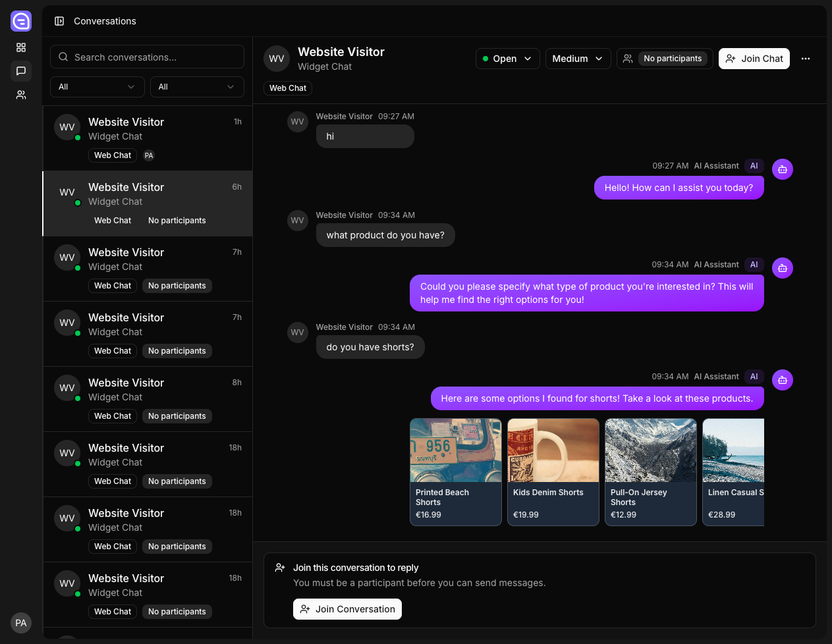The height and width of the screenshot is (644, 832).
Task: Click the participants icon in the No participants pill
Action: [628, 59]
